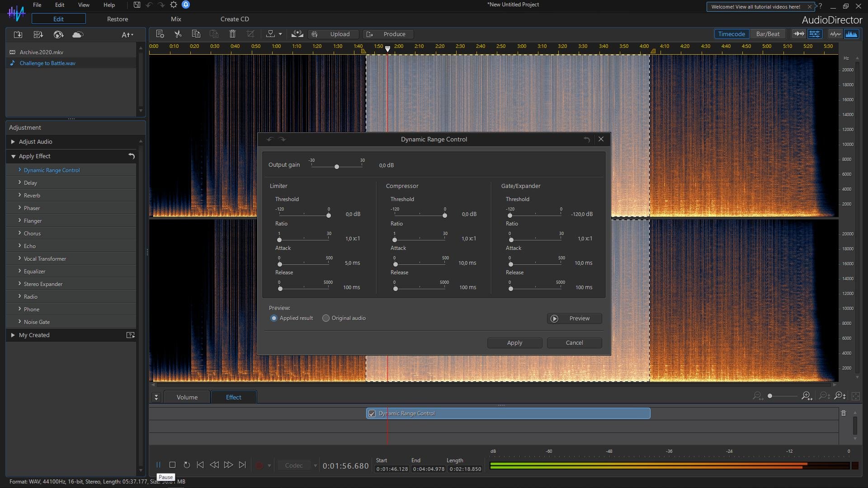Delete effect track with trash icon

[843, 413]
